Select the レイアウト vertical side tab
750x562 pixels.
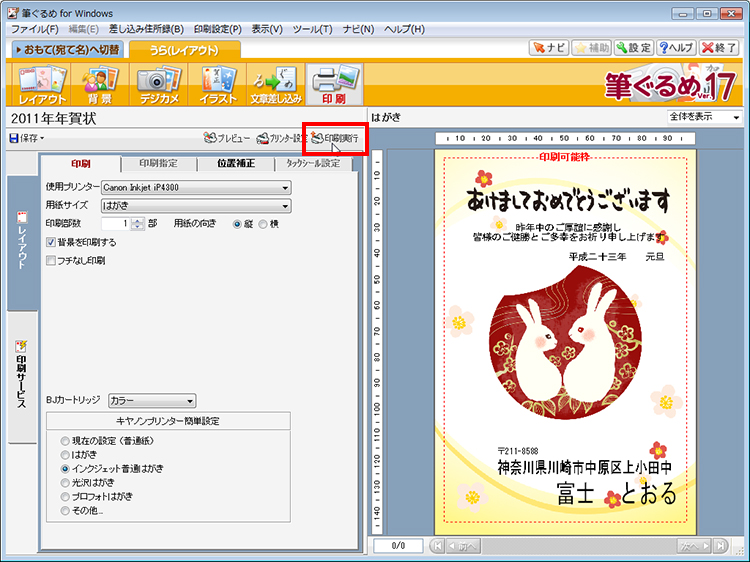point(22,242)
